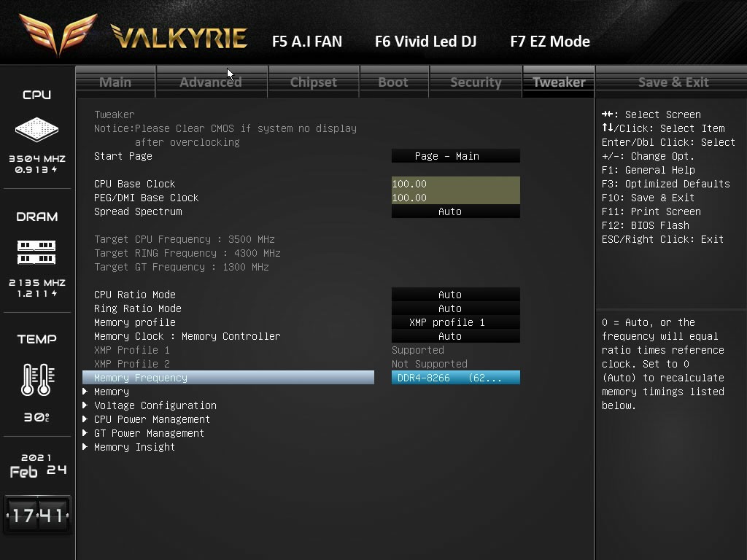
Task: Switch to the Main tab
Action: pyautogui.click(x=115, y=82)
